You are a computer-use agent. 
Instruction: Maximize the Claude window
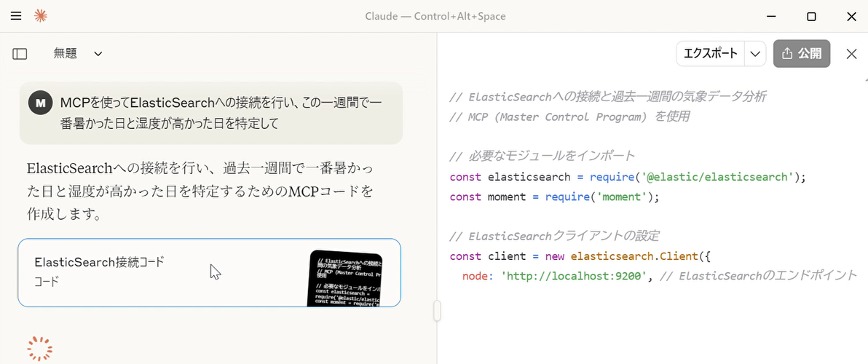811,17
